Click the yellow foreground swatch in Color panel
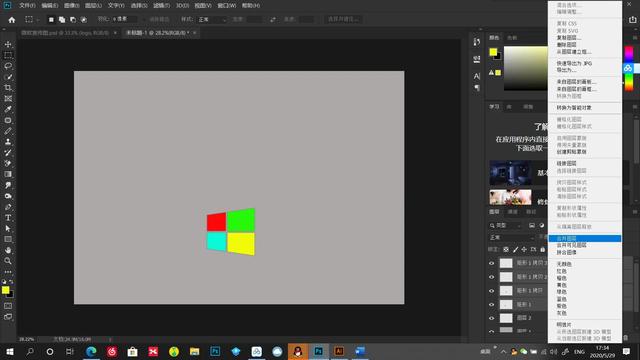The image size is (640, 360). pos(493,52)
